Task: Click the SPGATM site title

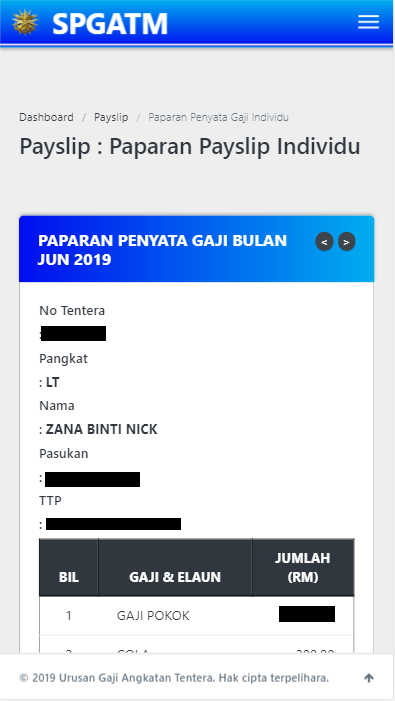Action: 110,23
